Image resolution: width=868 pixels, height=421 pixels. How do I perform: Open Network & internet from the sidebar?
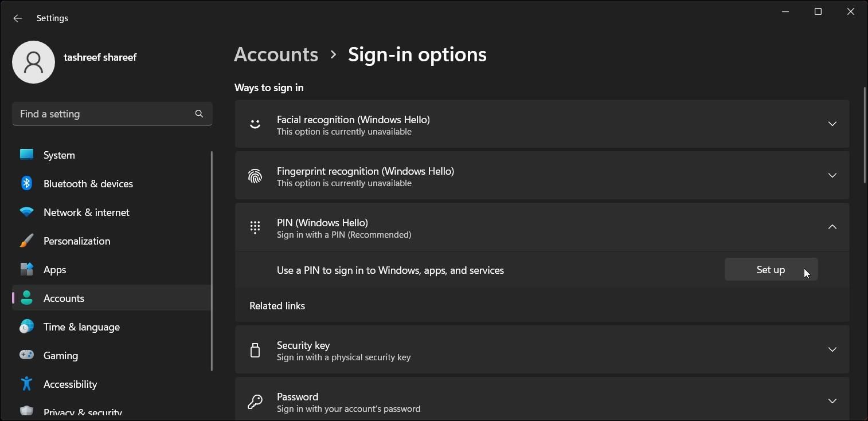click(x=86, y=212)
